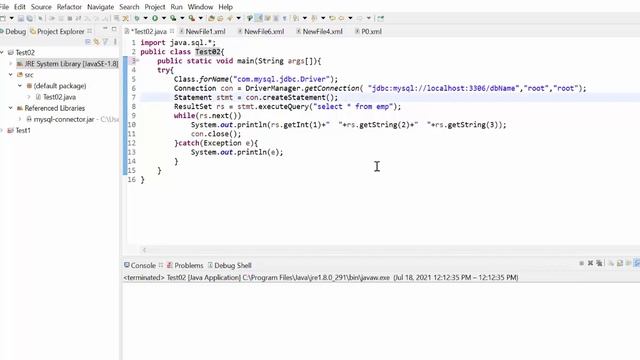Switch to the NewFile1.xml editor tab
Image resolution: width=640 pixels, height=360 pixels.
point(202,31)
